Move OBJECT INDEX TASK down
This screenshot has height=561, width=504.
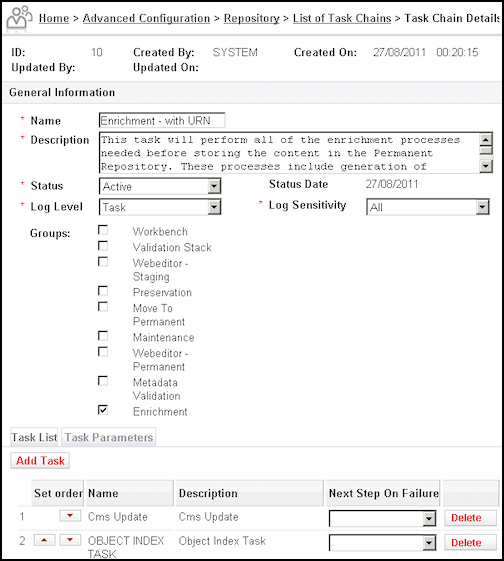[70, 540]
